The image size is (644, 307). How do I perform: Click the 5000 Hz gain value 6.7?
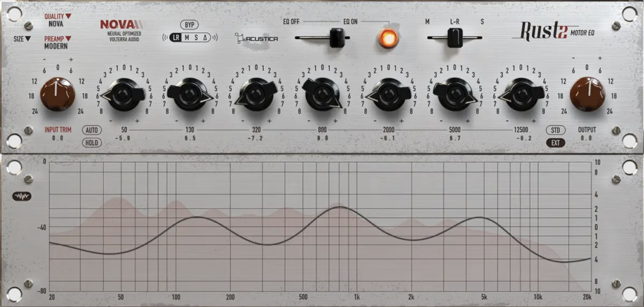[455, 138]
